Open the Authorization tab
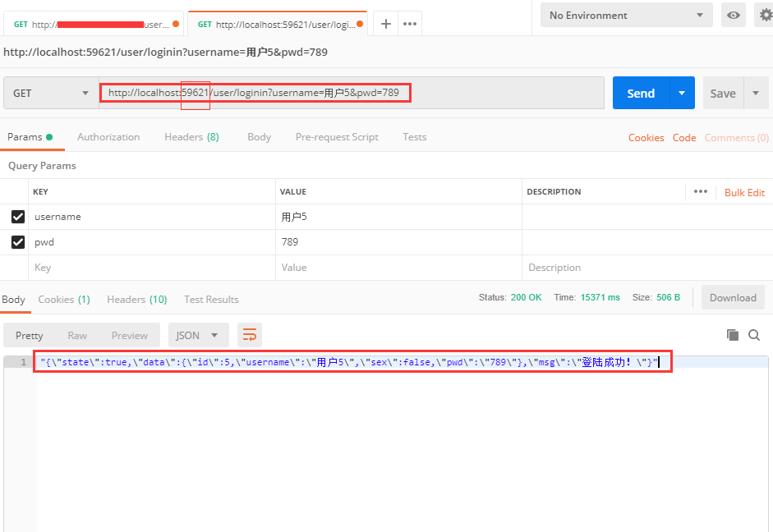Viewport: 773px width, 532px height. (x=108, y=137)
